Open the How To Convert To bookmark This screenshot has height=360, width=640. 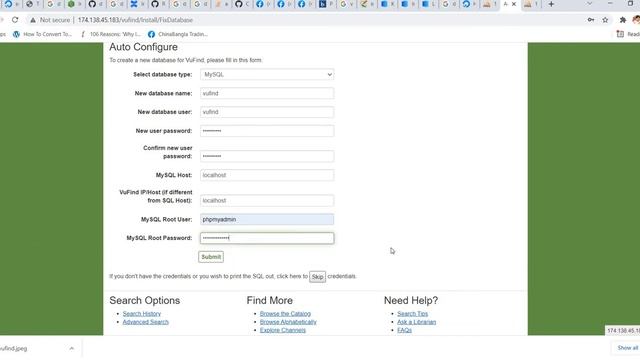click(42, 34)
